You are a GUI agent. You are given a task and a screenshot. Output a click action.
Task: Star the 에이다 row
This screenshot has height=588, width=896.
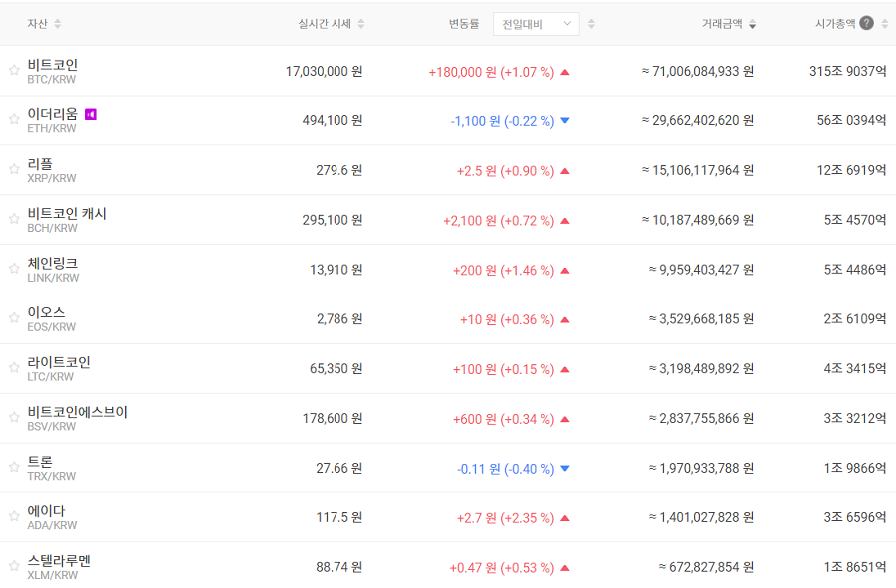[x=14, y=516]
